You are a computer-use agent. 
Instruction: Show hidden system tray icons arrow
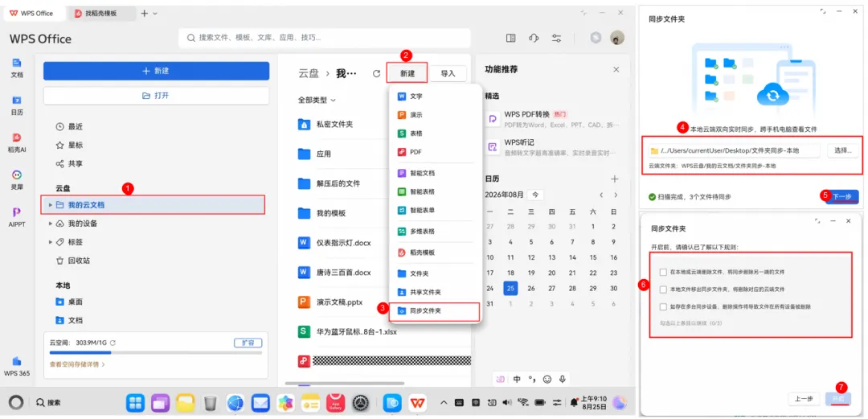coord(443,403)
